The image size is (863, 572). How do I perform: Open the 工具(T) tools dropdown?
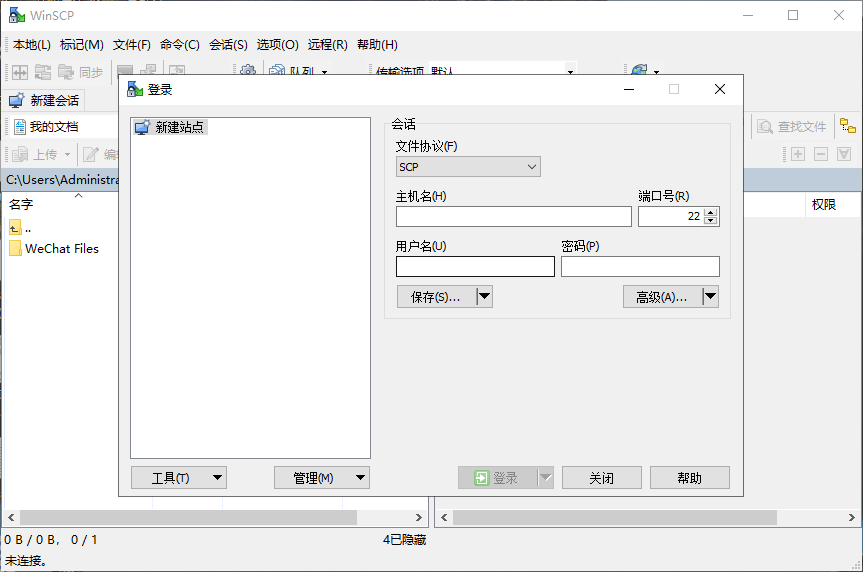(x=179, y=478)
